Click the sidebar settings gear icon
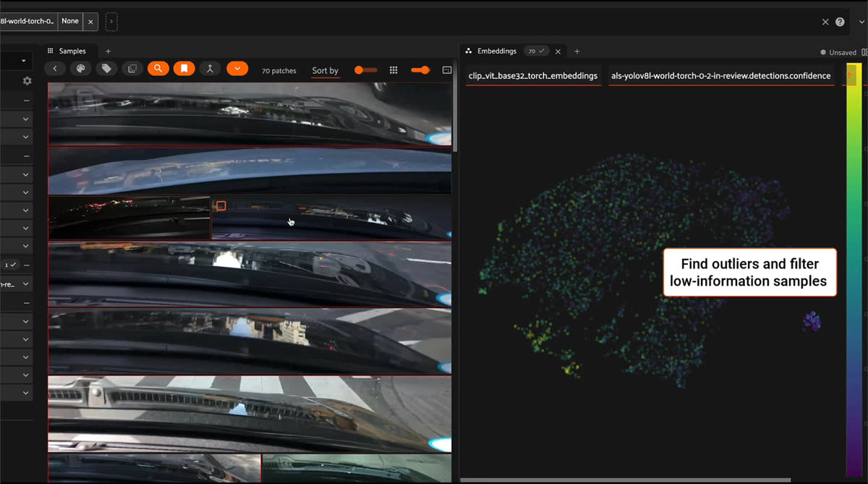 pos(27,81)
